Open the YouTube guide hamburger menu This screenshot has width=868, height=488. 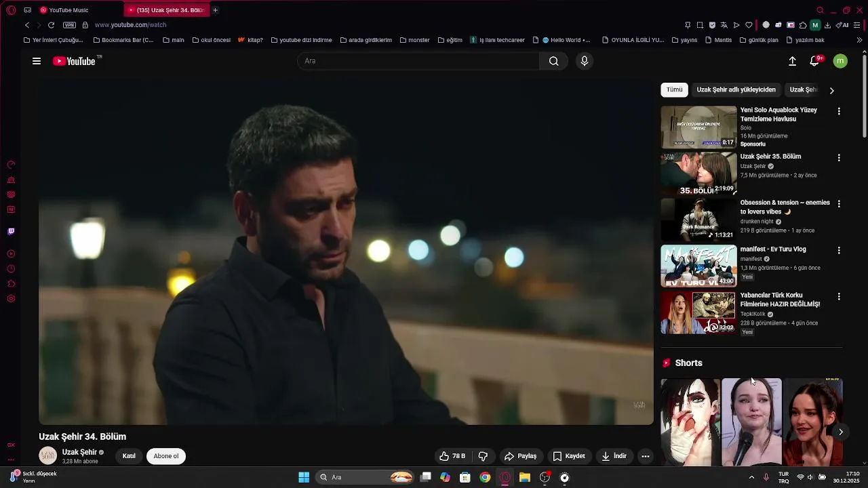(37, 61)
